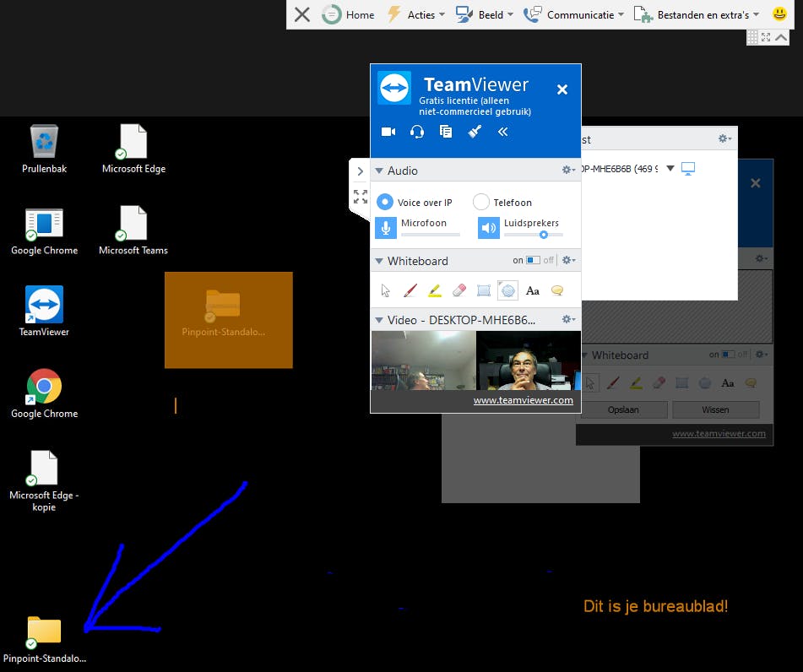Mute the Microfoon button

pos(386,228)
